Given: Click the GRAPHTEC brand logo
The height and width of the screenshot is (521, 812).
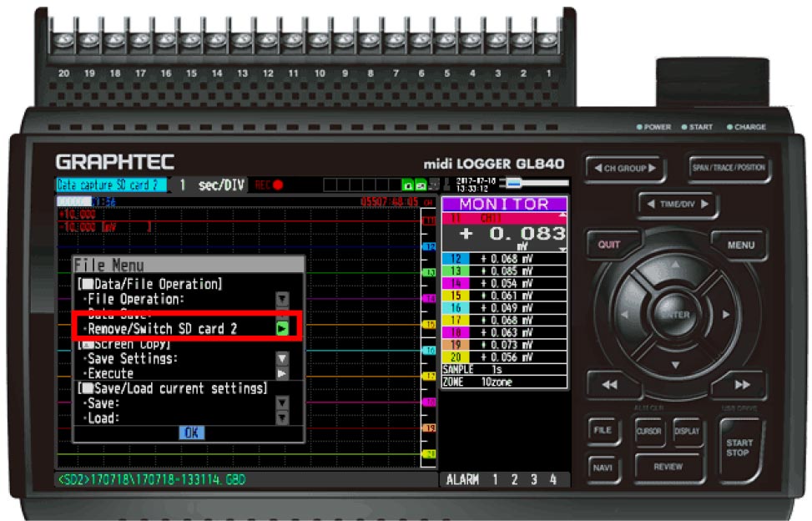Looking at the screenshot, I should pos(115,162).
